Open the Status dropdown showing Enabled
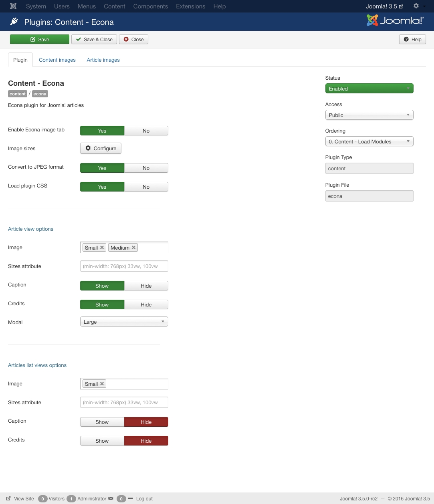This screenshot has height=504, width=434. [x=369, y=89]
